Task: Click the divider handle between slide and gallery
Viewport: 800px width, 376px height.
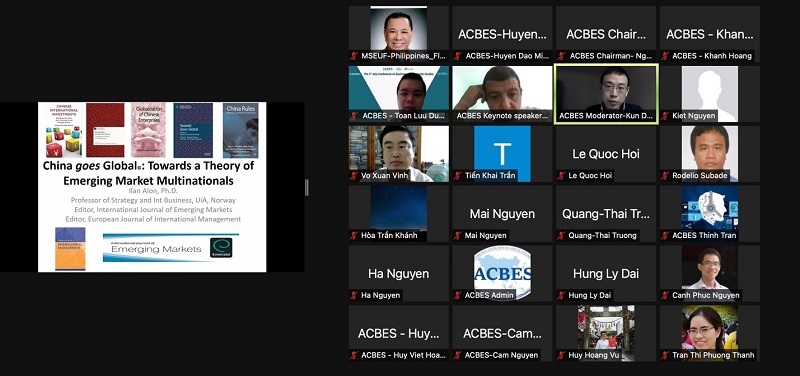Action: (307, 187)
